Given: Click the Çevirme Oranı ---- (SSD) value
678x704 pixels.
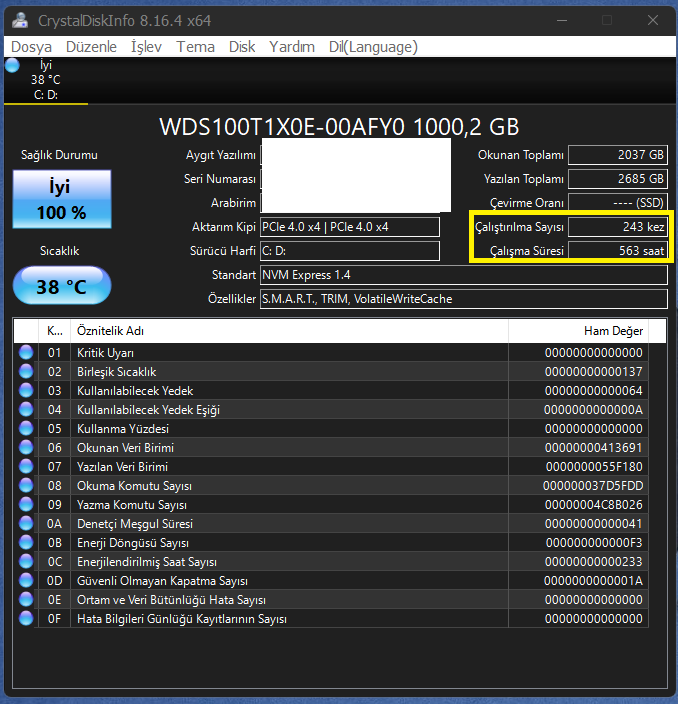Looking at the screenshot, I should point(618,203).
